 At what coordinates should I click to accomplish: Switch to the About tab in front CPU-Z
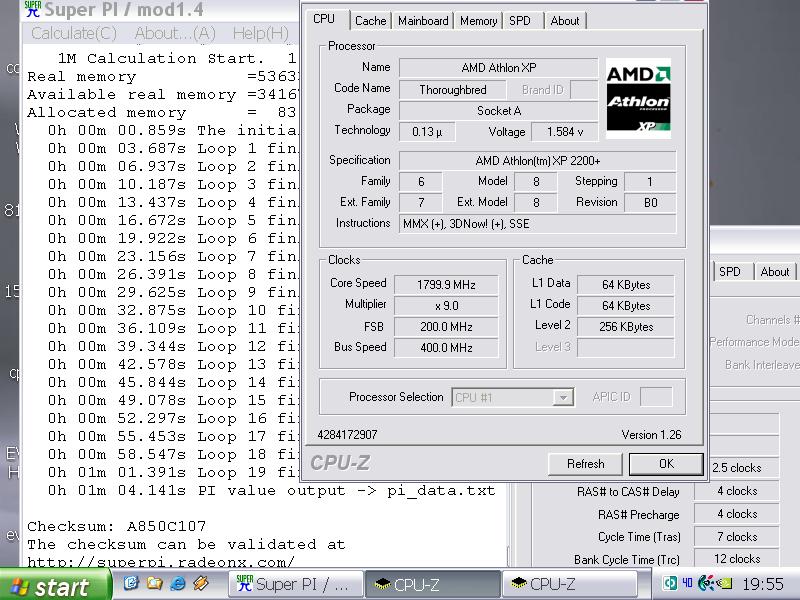point(565,21)
